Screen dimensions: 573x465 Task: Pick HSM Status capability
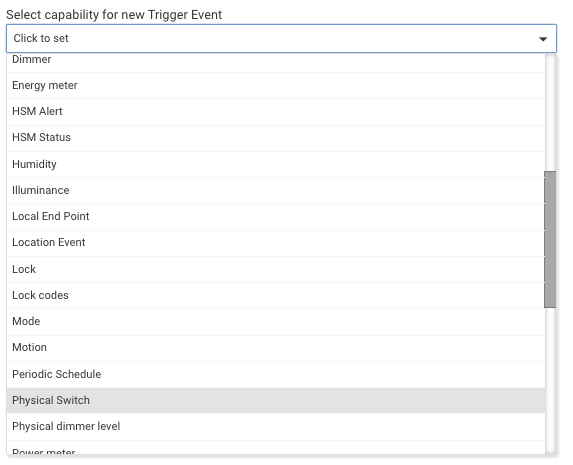coord(276,138)
